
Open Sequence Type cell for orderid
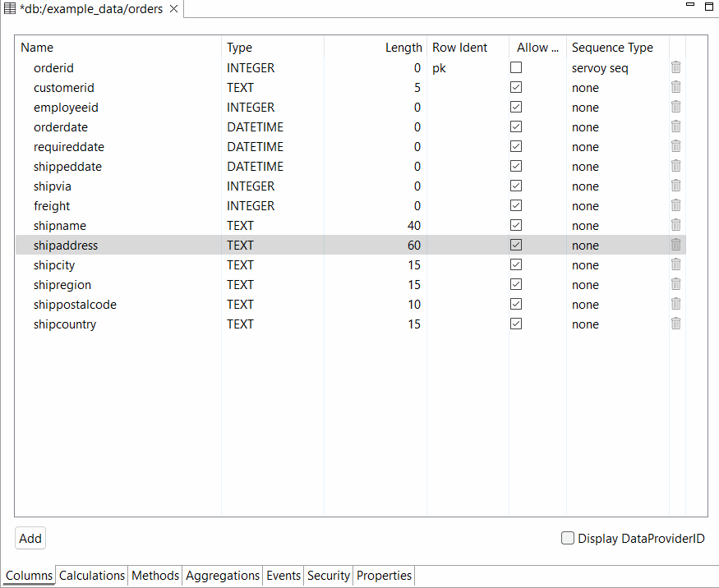click(616, 68)
